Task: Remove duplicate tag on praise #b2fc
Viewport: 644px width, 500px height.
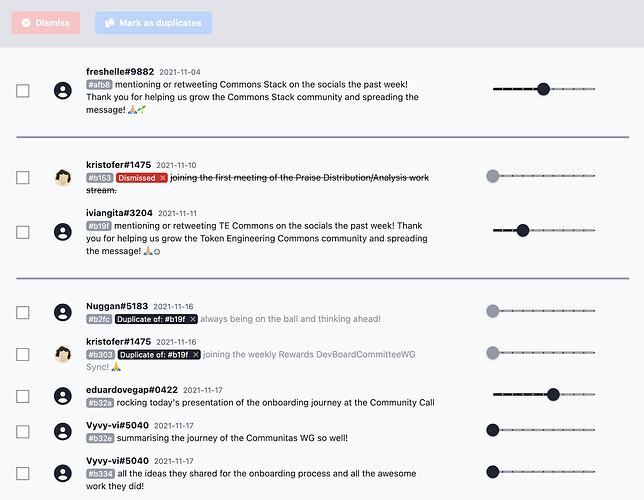Action: (193, 319)
